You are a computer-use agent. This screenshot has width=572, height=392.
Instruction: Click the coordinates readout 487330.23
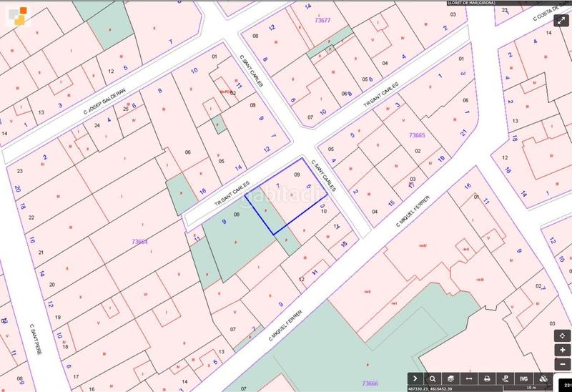click(x=433, y=388)
